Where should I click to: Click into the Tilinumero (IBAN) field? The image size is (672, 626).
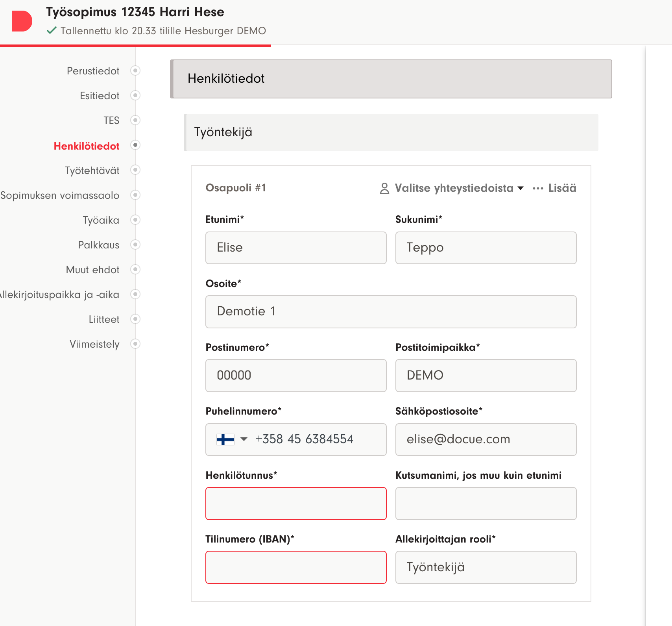pyautogui.click(x=296, y=567)
